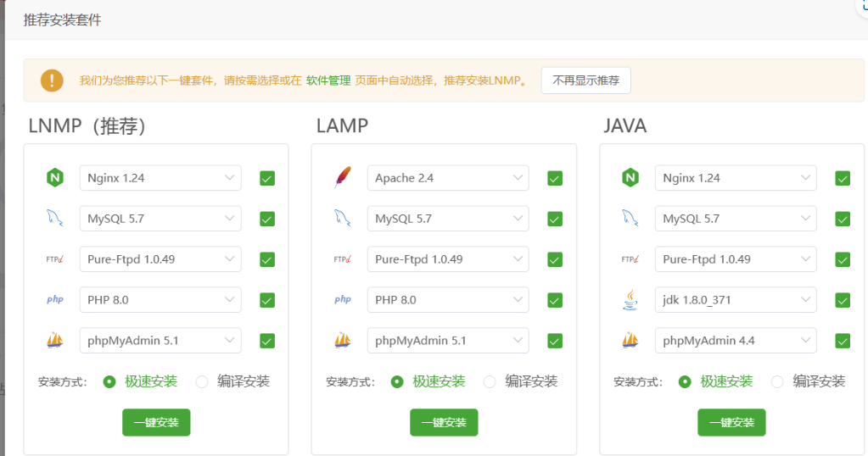
Task: Uncheck MySQL 5.7 checkbox in LNMP
Action: click(267, 219)
